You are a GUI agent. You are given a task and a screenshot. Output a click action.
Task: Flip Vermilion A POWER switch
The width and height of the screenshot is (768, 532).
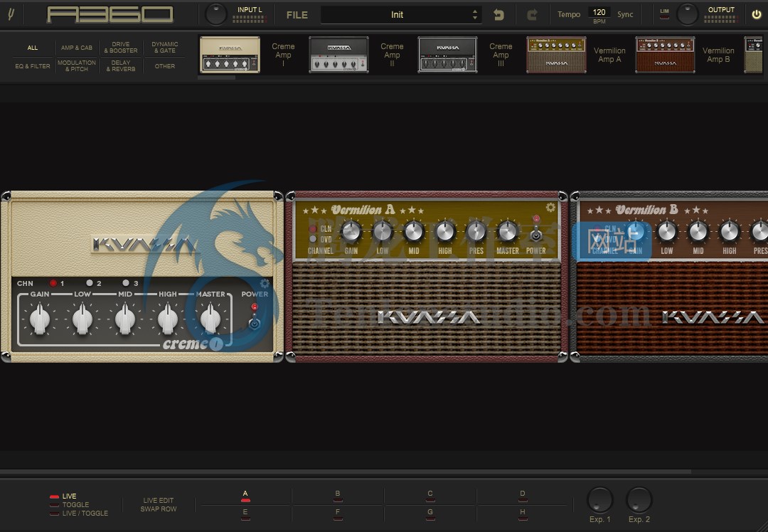coord(536,234)
